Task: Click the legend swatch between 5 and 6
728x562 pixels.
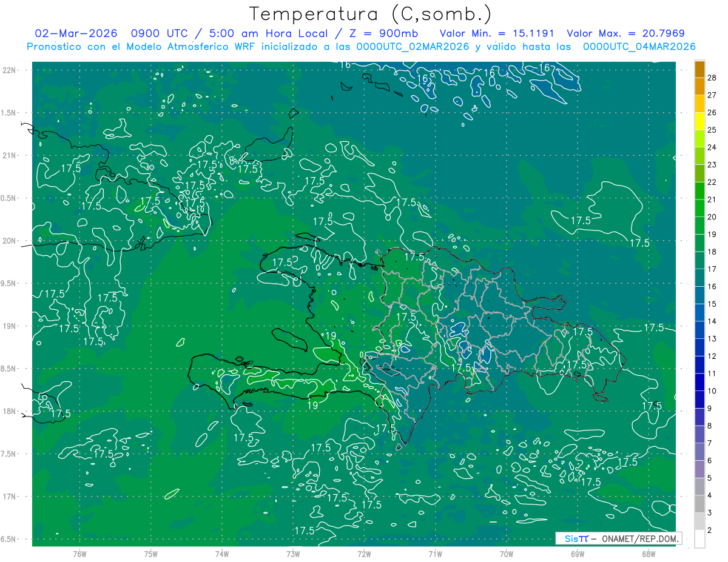Action: (x=700, y=469)
